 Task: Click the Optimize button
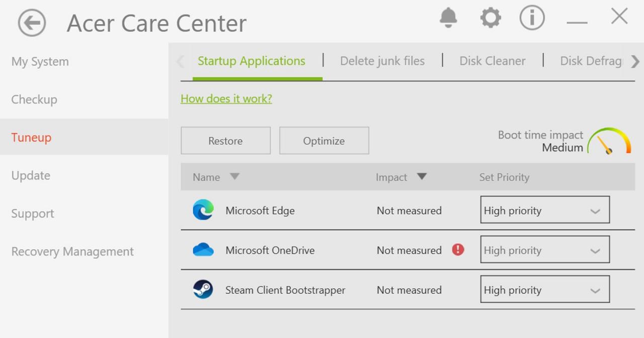[x=324, y=140]
